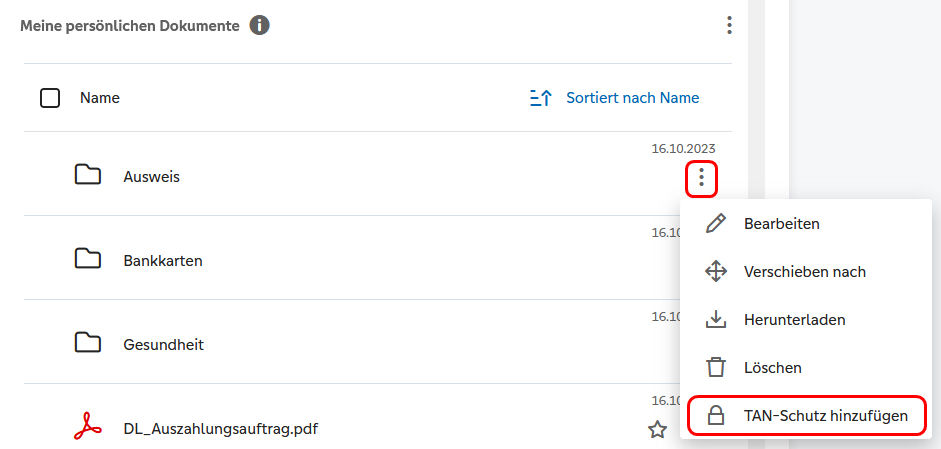
Task: Click the info icon beside Meine persönlichen Dokumente
Action: coord(259,26)
